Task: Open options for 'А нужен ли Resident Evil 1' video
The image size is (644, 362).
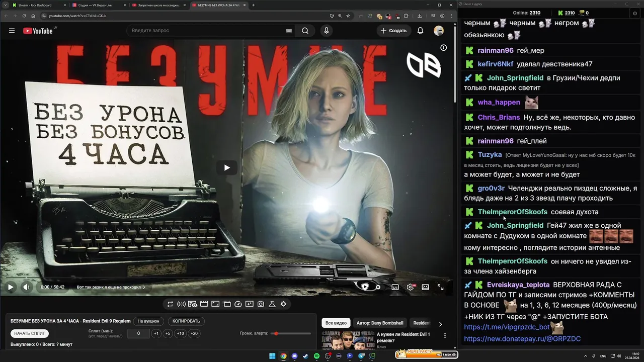Action: click(x=445, y=335)
